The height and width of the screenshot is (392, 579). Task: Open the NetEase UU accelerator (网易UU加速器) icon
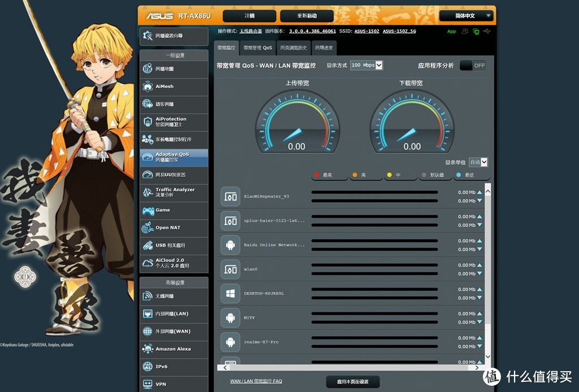coord(148,175)
